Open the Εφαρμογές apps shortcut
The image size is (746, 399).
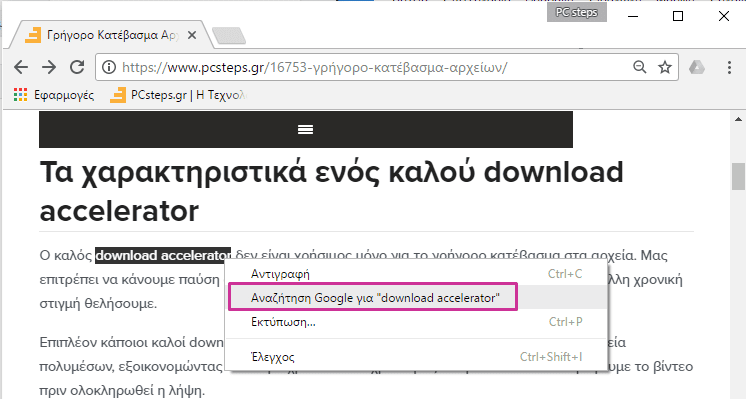tap(54, 95)
